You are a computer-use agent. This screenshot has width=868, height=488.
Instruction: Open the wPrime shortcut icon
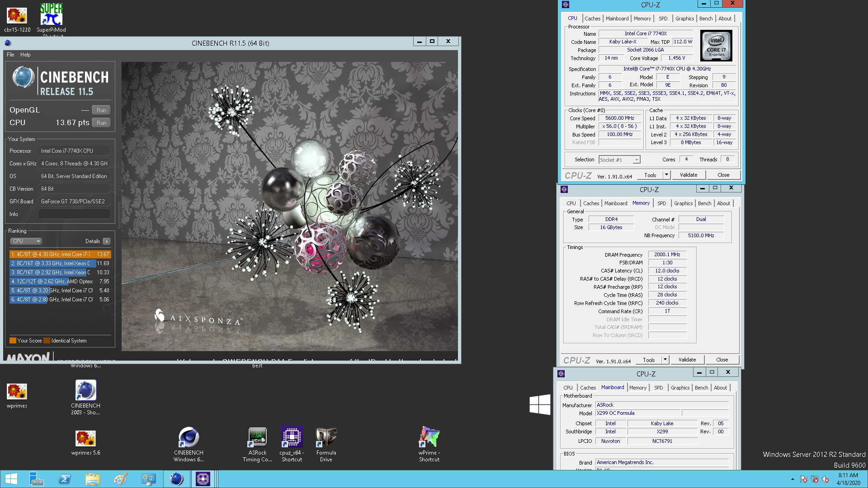coord(429,444)
